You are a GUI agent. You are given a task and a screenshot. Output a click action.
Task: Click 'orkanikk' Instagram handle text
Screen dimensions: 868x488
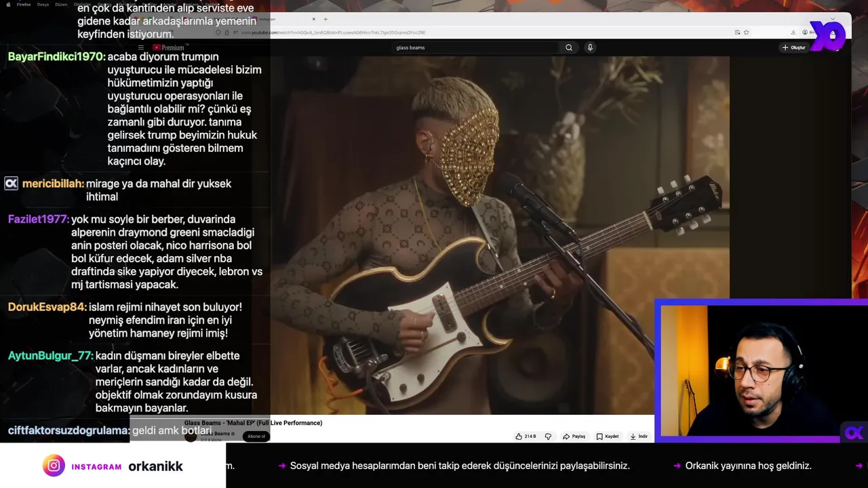click(x=155, y=466)
